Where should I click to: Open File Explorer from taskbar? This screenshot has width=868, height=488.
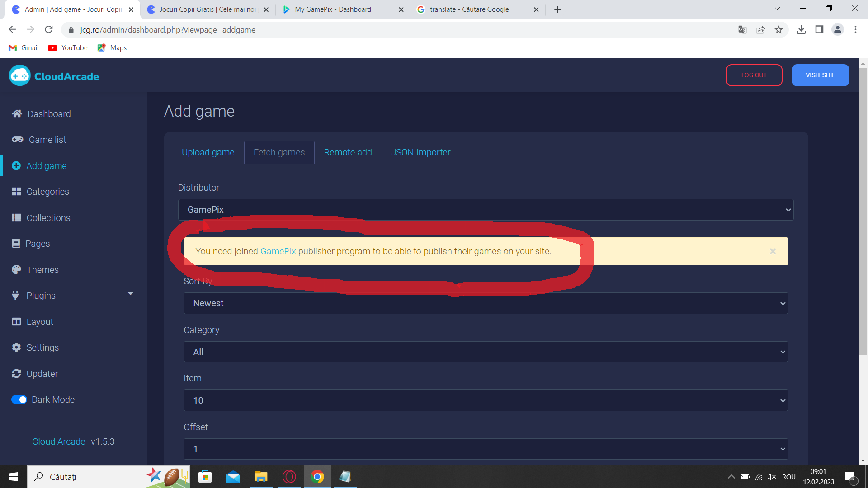261,477
